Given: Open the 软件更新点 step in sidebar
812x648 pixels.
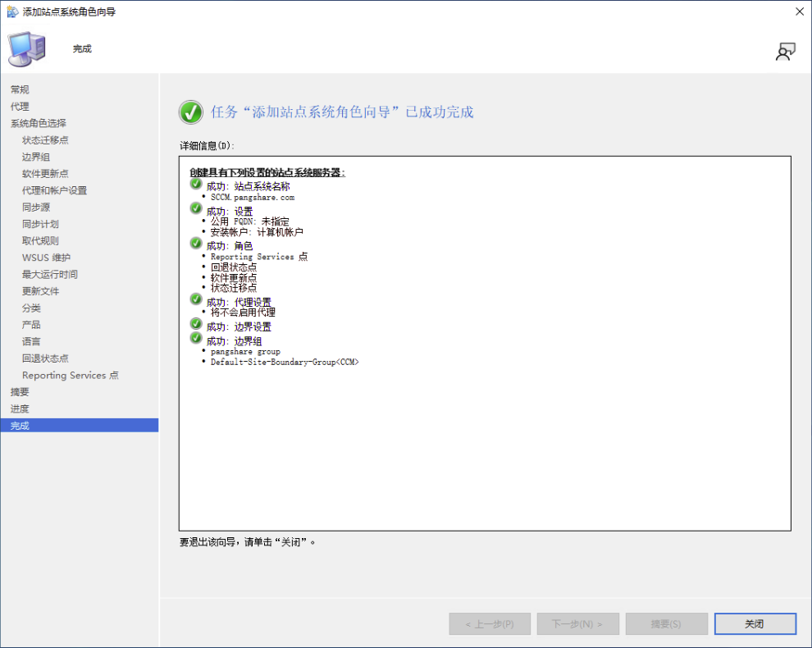Looking at the screenshot, I should pyautogui.click(x=45, y=174).
